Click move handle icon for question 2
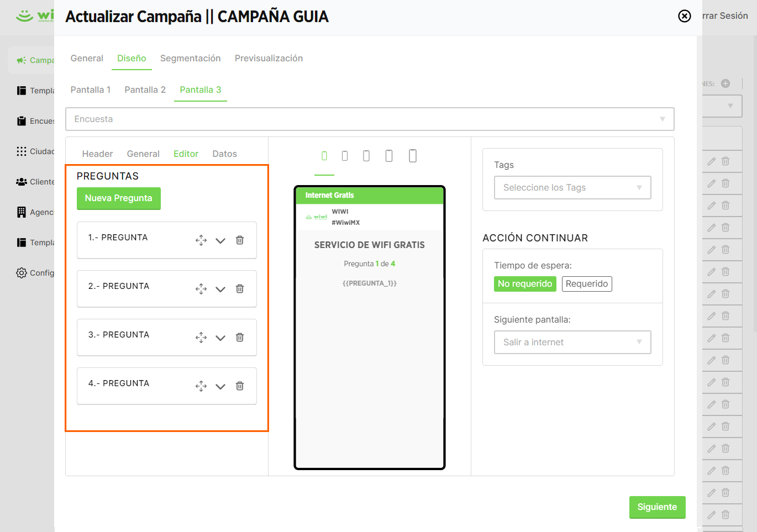Image resolution: width=757 pixels, height=532 pixels. tap(201, 289)
